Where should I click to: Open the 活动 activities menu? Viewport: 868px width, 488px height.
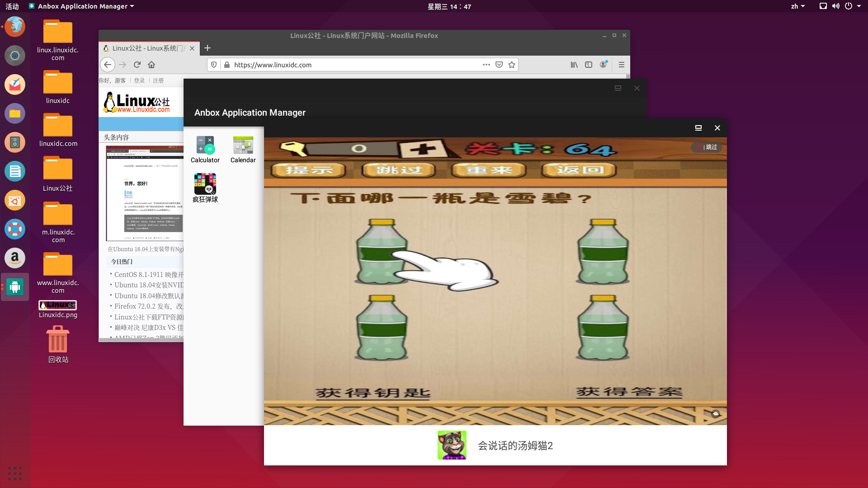click(11, 6)
